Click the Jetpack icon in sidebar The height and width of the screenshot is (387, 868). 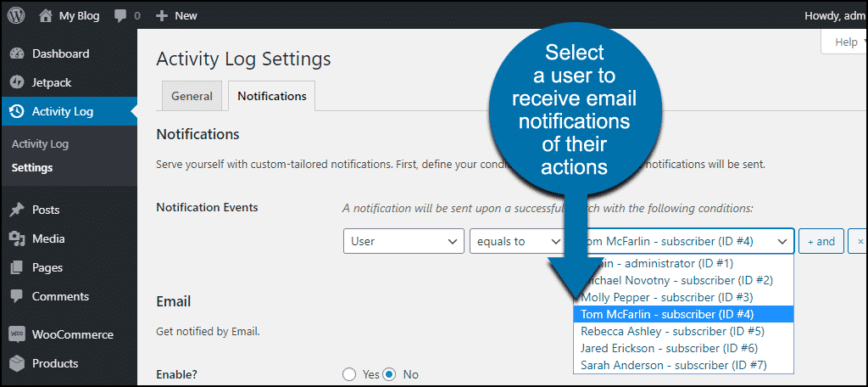point(18,82)
